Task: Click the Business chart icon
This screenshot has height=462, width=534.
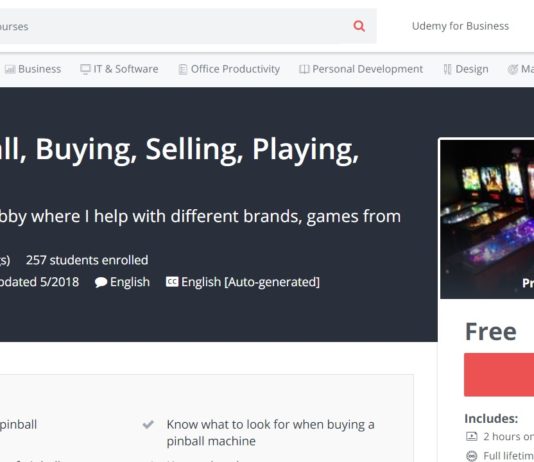Action: point(10,69)
